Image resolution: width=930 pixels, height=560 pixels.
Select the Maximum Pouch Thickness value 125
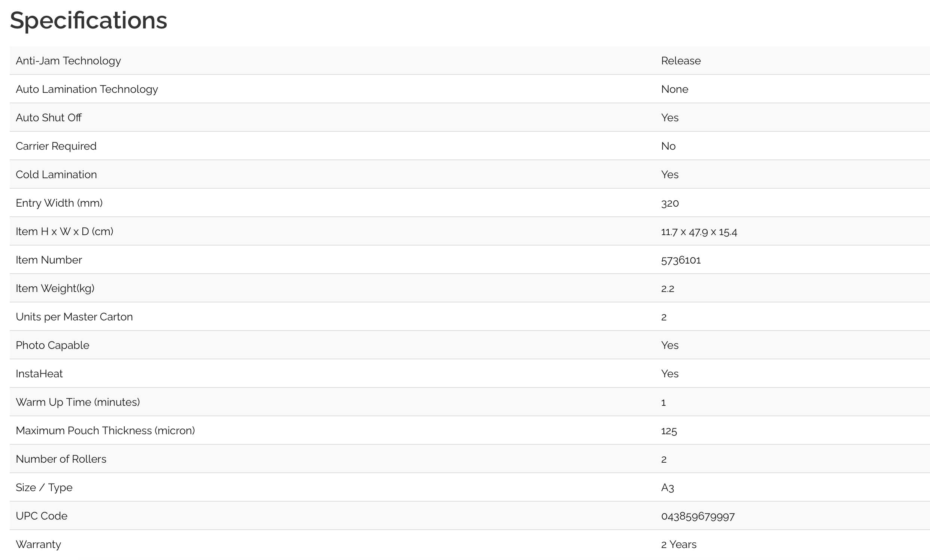[669, 431]
